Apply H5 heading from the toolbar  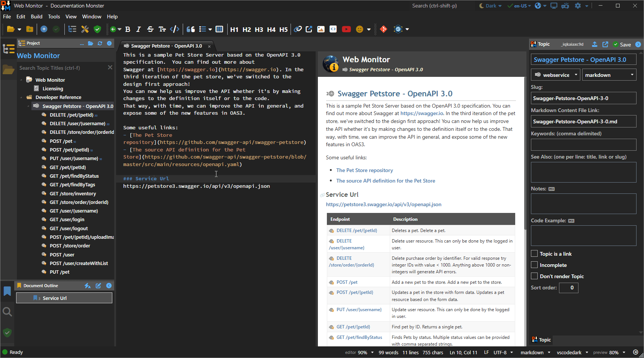point(284,29)
